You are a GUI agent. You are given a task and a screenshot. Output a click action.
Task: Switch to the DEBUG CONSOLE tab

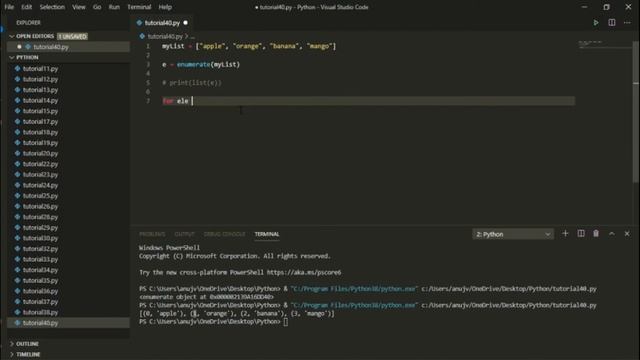[224, 234]
